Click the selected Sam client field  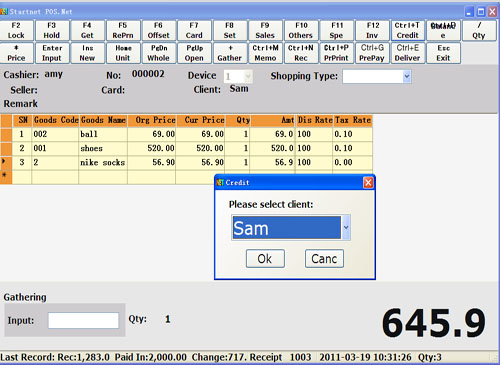287,227
